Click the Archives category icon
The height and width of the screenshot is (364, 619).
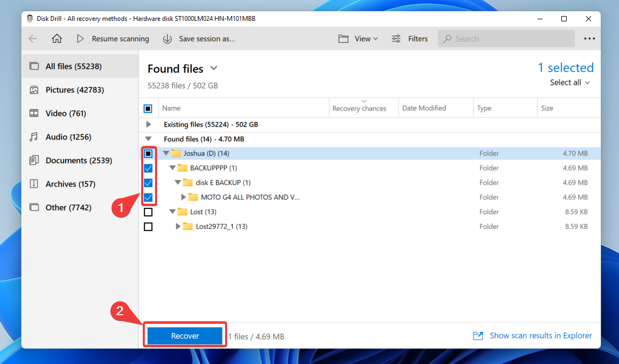[x=34, y=184]
